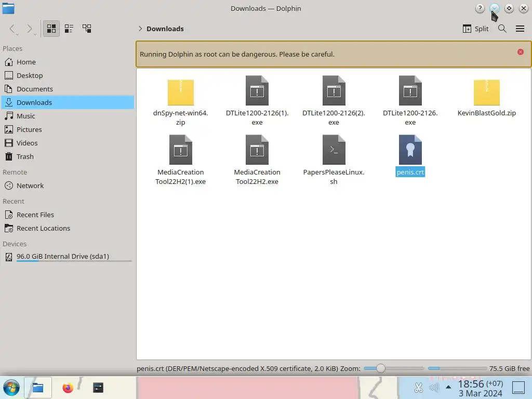Open the hamburger menu

[x=520, y=29]
